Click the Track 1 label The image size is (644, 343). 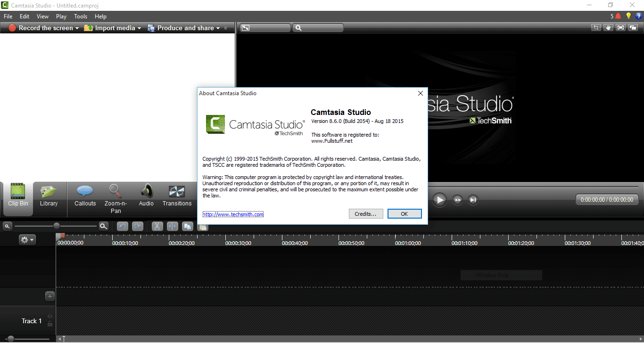click(32, 321)
